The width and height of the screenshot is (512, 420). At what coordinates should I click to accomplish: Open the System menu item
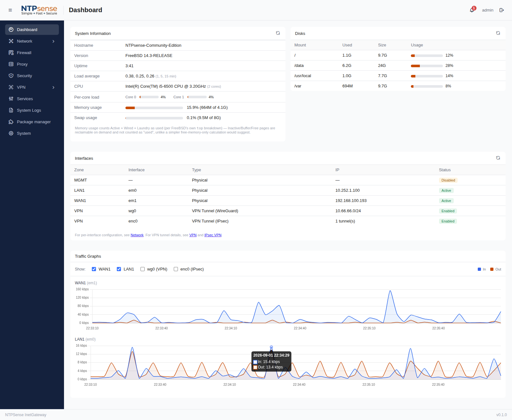coord(32,133)
